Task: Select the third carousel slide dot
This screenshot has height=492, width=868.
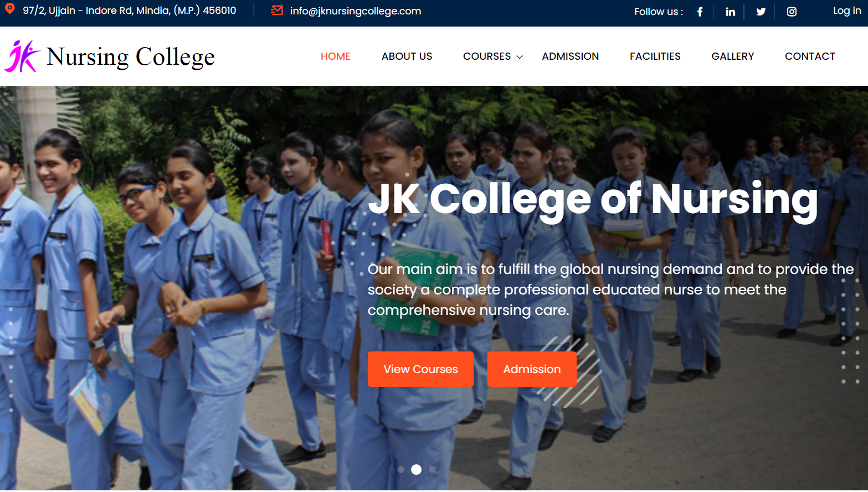Action: tap(432, 469)
